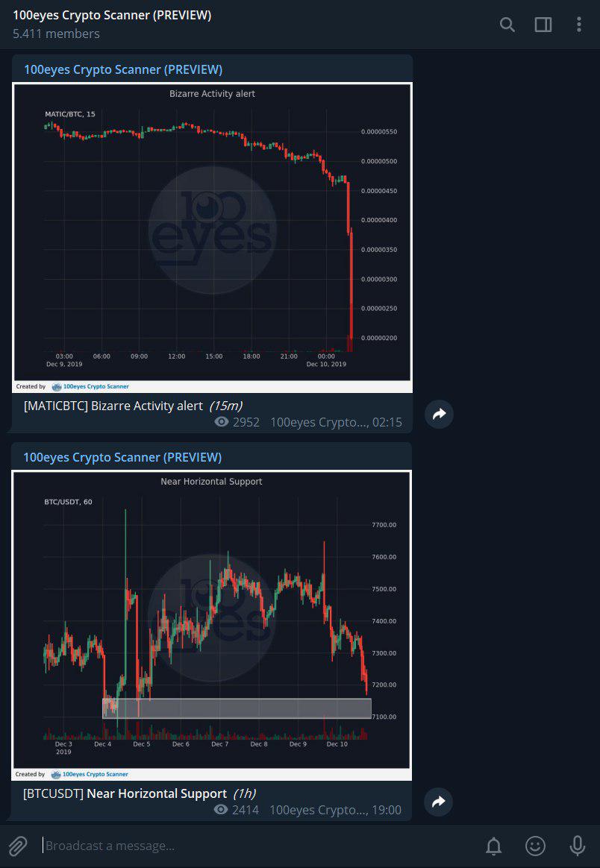
Task: Open the search icon in the header
Action: 507,25
